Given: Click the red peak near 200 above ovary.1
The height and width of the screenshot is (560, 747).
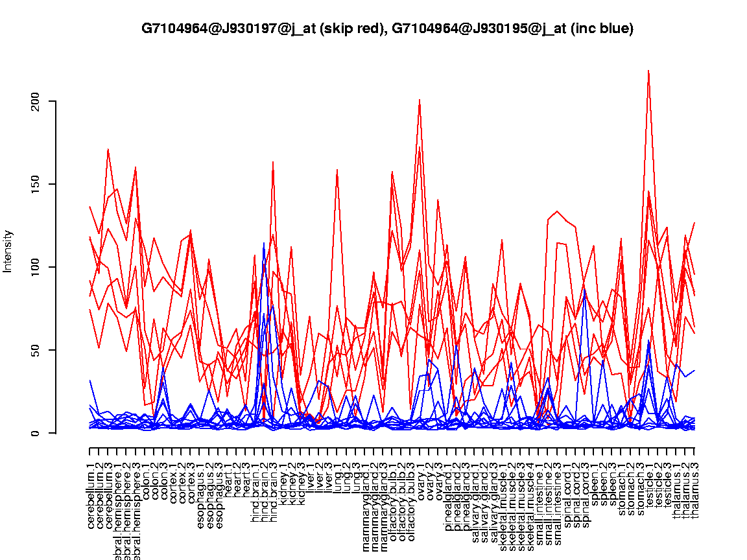Looking at the screenshot, I should 420,100.
